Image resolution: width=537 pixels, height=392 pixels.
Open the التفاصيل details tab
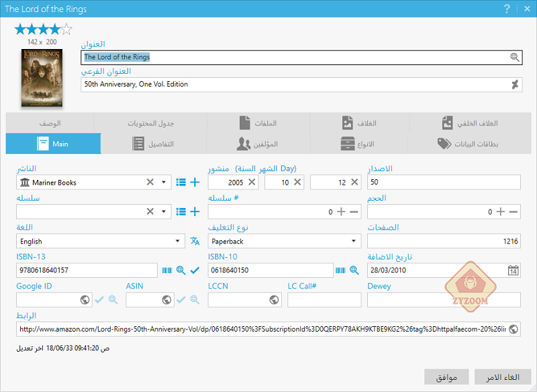[x=154, y=144]
